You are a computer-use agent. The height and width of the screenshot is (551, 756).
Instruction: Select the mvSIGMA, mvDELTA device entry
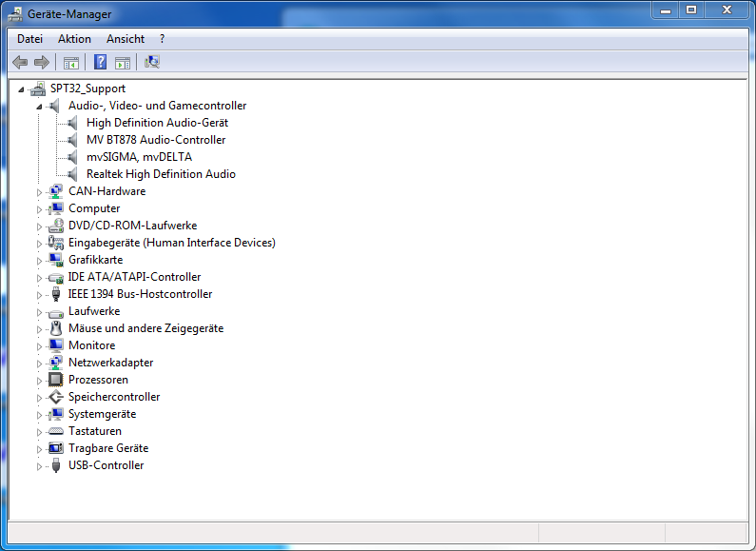pos(139,157)
